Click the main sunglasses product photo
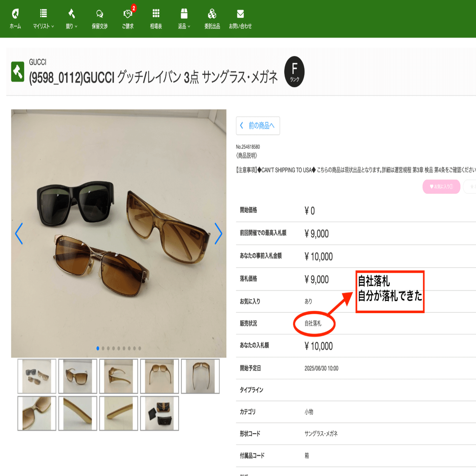The height and width of the screenshot is (476, 476). tap(119, 233)
